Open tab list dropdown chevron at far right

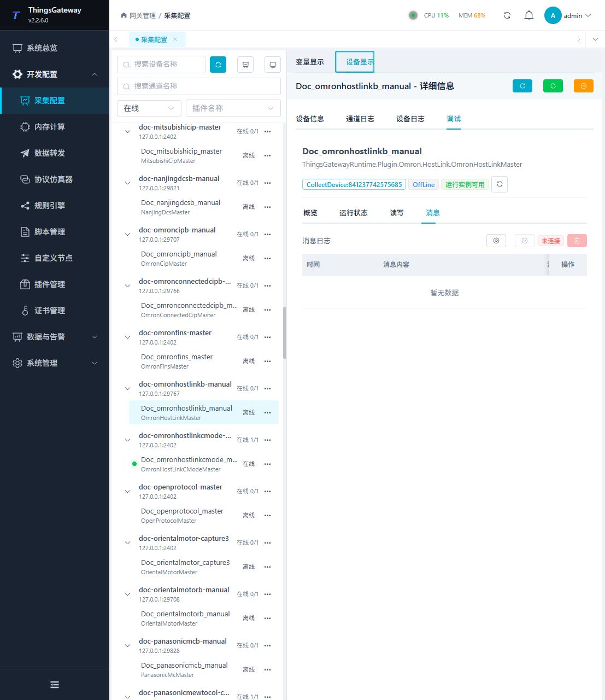pyautogui.click(x=595, y=39)
